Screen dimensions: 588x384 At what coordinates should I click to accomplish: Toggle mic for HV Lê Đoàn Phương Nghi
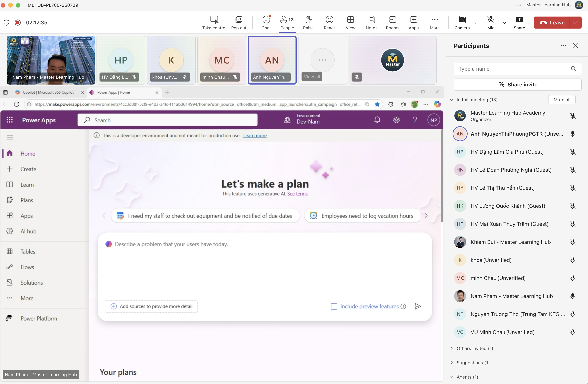(572, 170)
